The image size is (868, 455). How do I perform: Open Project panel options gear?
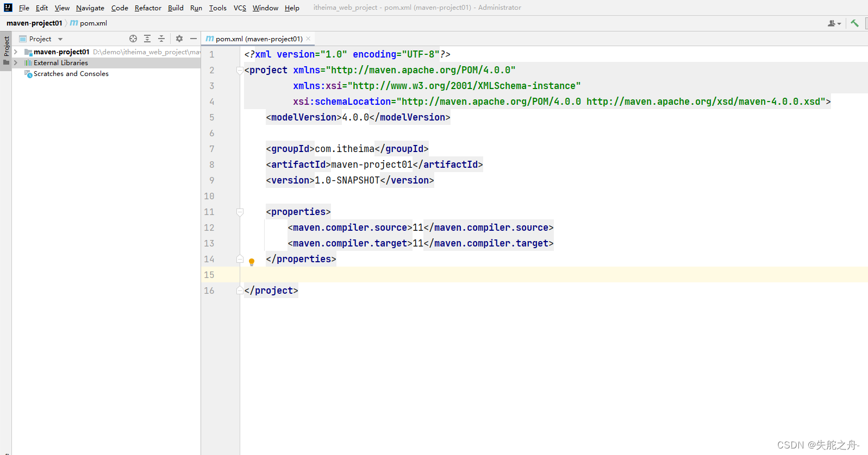179,39
